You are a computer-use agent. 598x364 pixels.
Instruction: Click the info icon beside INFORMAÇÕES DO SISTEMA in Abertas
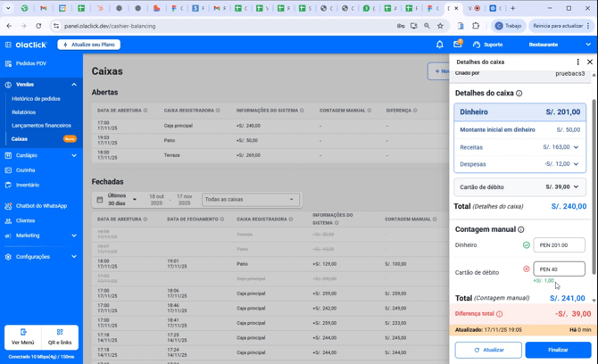coord(302,111)
